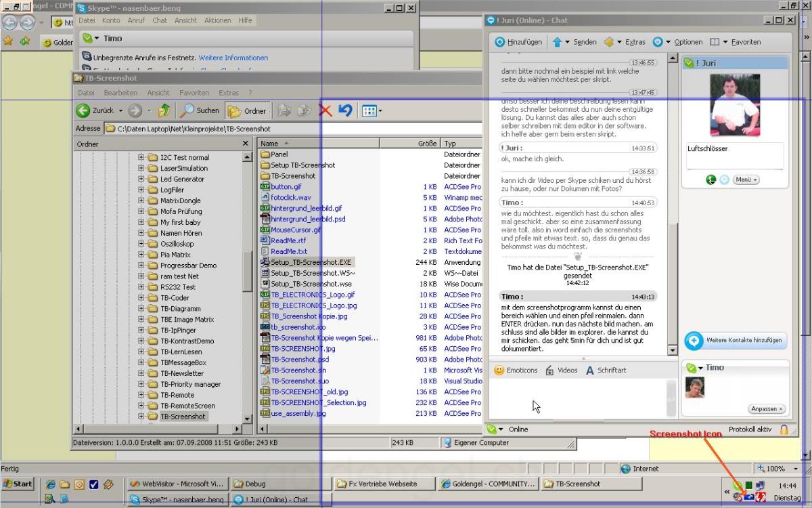Click Weitere Kontakte hinzufügen button
This screenshot has height=508, width=812.
(736, 340)
